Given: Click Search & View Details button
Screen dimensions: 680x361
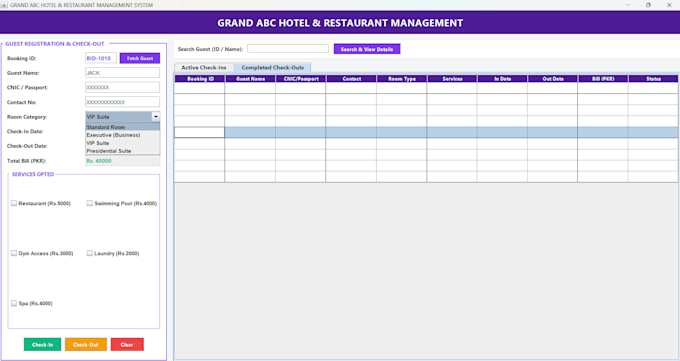Looking at the screenshot, I should pos(367,49).
